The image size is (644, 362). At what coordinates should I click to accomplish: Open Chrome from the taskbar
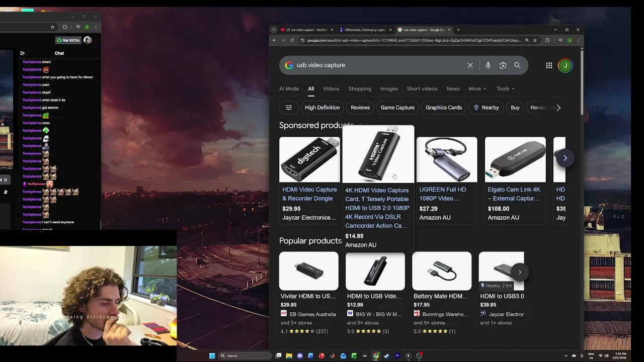coord(376,356)
